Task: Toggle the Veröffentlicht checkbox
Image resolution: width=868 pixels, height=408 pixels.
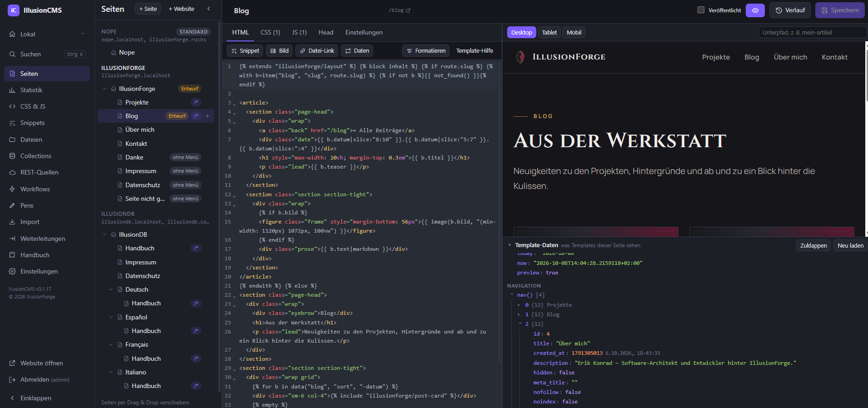Action: tap(701, 10)
